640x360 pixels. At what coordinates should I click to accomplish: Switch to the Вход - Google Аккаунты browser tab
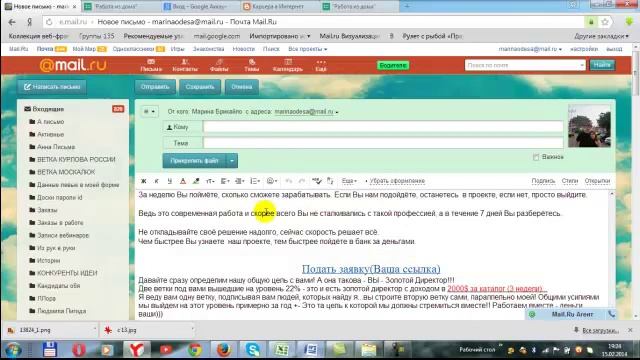199,7
